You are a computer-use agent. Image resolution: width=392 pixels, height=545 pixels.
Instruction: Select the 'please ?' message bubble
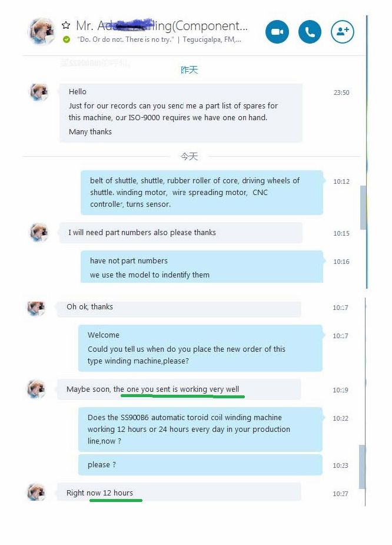point(200,465)
